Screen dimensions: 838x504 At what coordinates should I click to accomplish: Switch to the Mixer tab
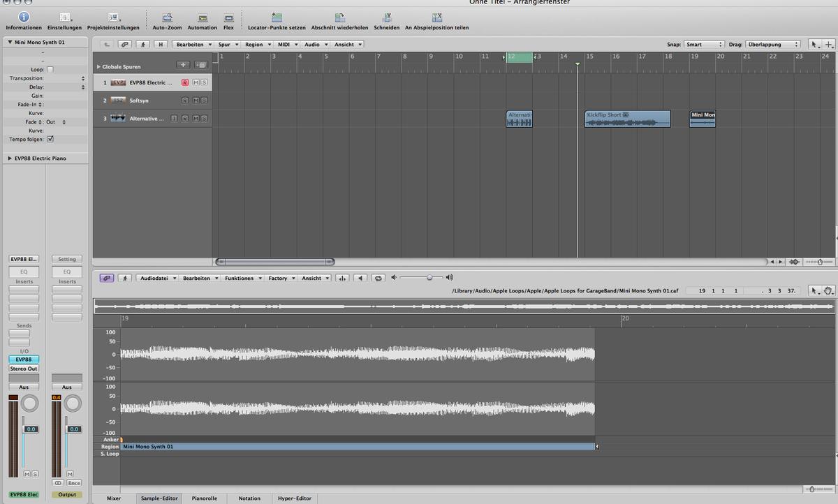[114, 498]
